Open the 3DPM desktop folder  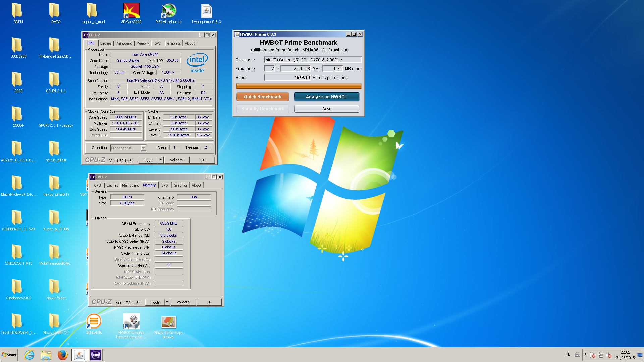tap(18, 13)
